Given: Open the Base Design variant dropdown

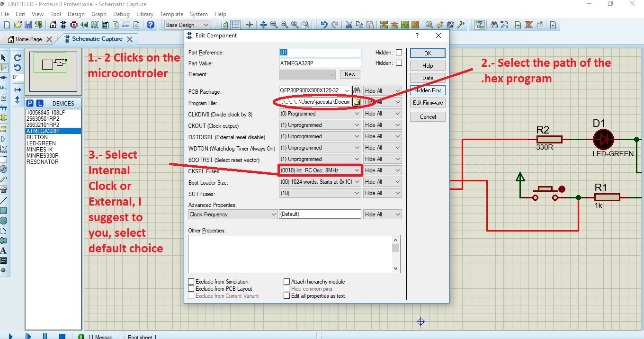Looking at the screenshot, I should tap(187, 25).
